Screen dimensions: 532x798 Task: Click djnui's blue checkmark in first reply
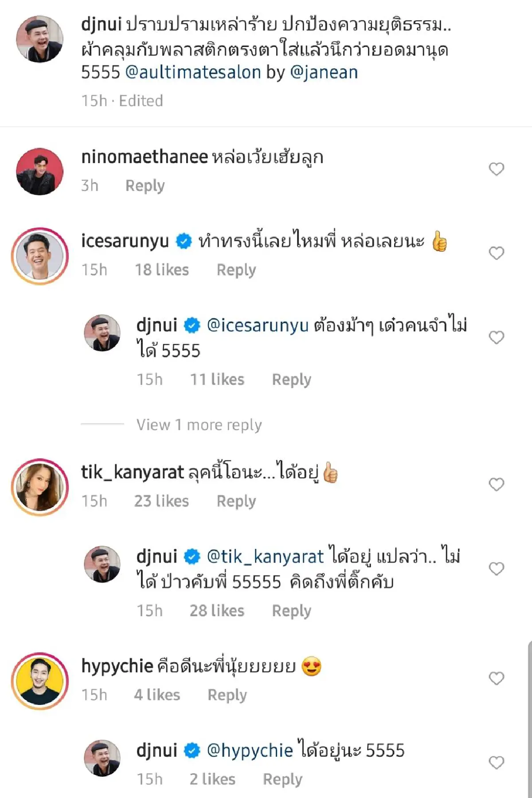tap(192, 326)
